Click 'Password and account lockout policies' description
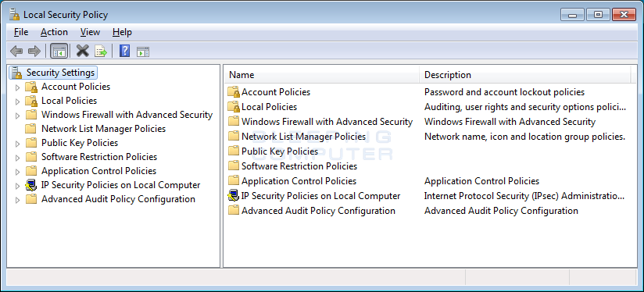This screenshot has height=292, width=644. (x=504, y=92)
